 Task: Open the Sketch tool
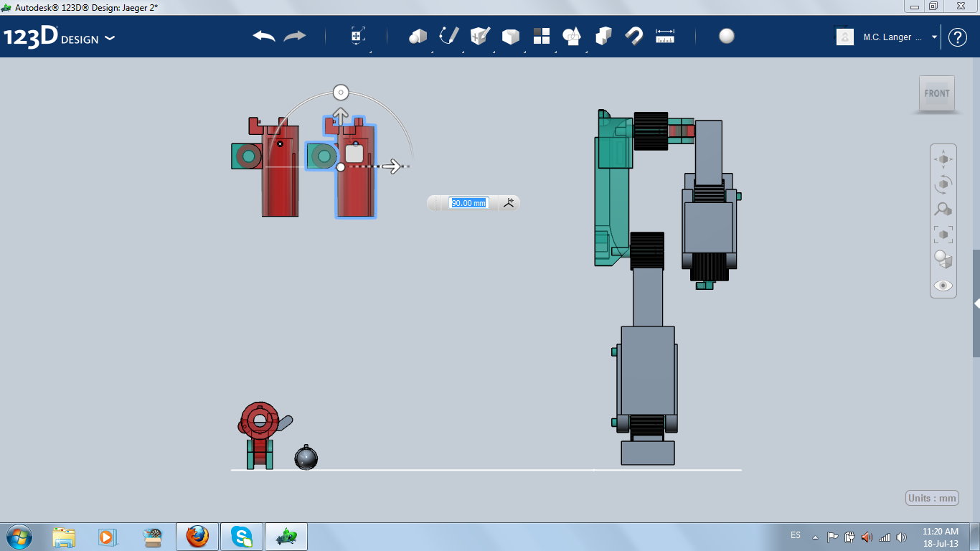[x=449, y=36]
